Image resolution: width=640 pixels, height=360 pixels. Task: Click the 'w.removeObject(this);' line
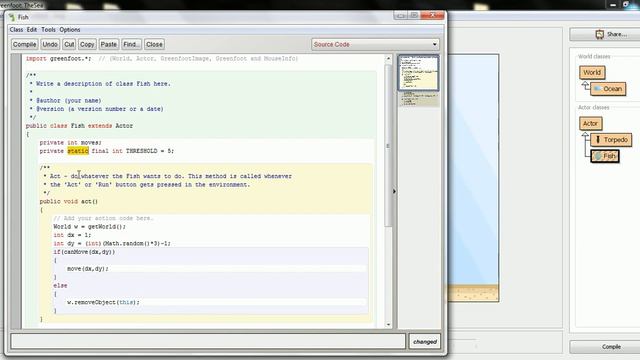[x=103, y=302]
